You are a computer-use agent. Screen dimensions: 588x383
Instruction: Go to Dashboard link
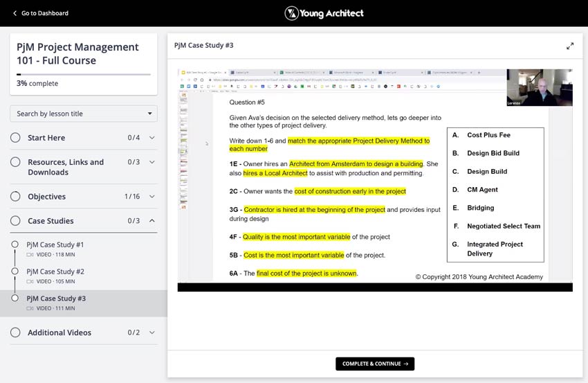(x=44, y=13)
